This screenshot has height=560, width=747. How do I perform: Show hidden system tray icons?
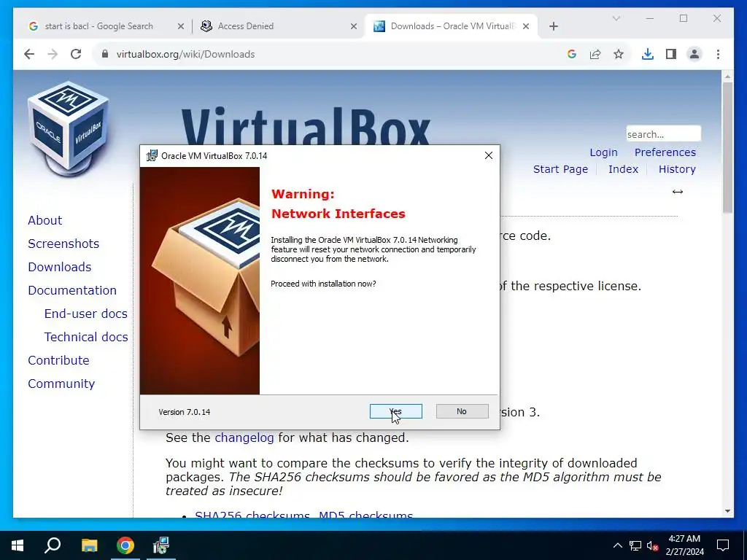pyautogui.click(x=617, y=545)
